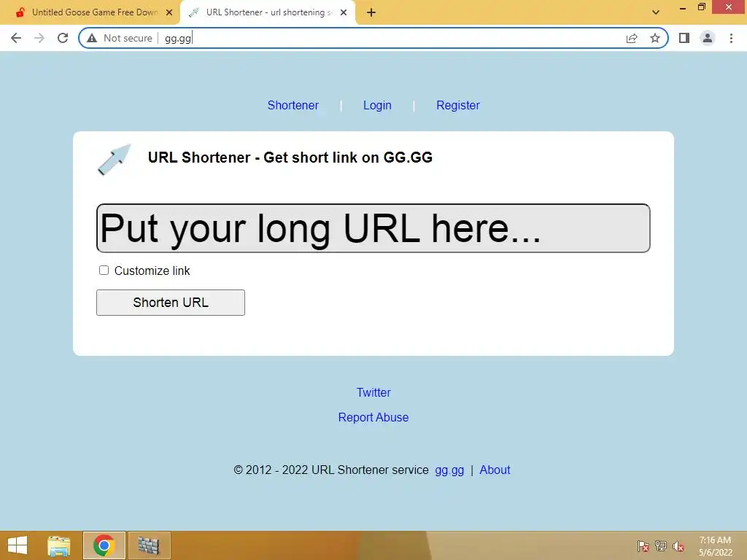Expand the tab search chevron
The width and height of the screenshot is (747, 560).
pos(656,12)
